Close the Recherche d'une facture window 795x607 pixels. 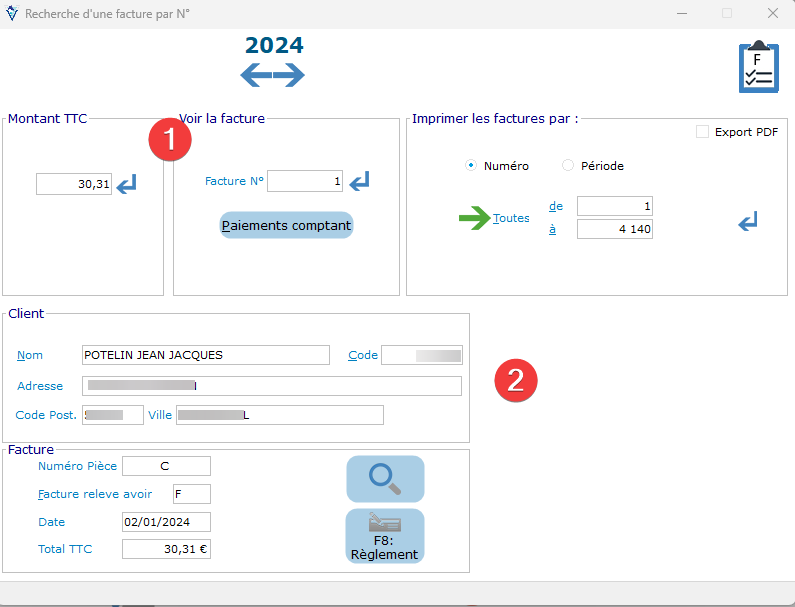point(773,13)
